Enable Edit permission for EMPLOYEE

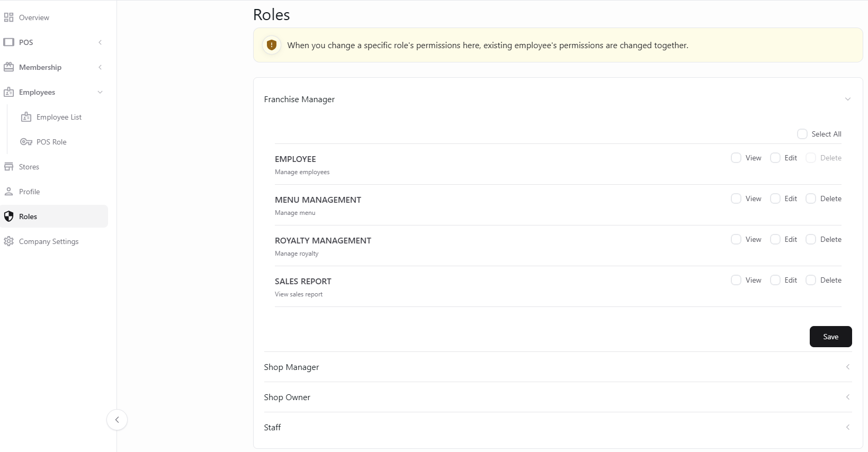pyautogui.click(x=775, y=158)
